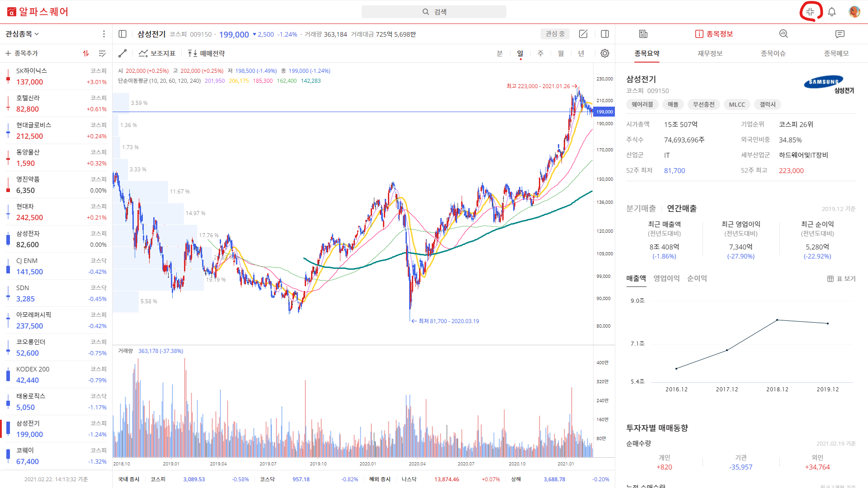Viewport: 868px width, 488px height.
Task: Toggle left sidebar panel icon
Action: click(x=123, y=34)
